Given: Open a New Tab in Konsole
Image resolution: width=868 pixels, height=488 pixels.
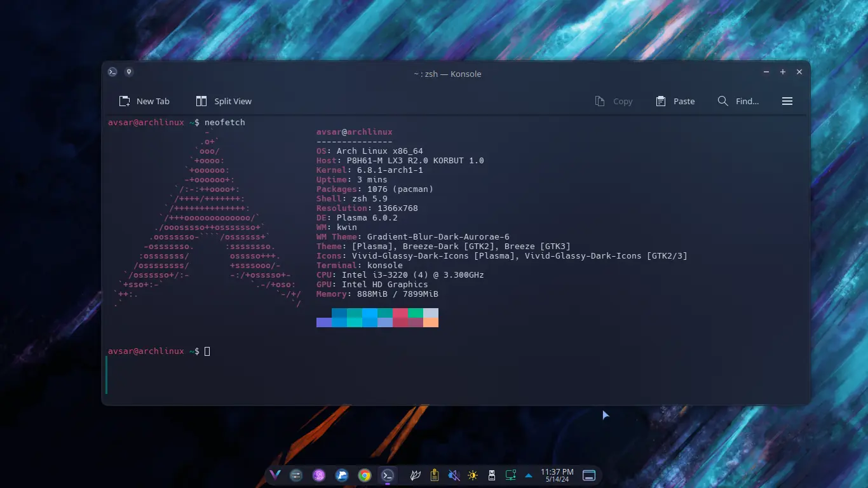Looking at the screenshot, I should [x=144, y=101].
